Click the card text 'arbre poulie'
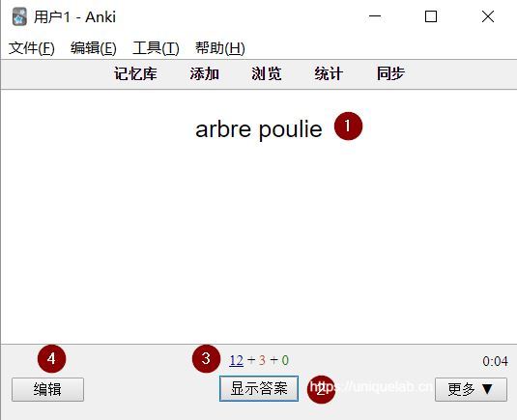The image size is (517, 420). coord(259,129)
